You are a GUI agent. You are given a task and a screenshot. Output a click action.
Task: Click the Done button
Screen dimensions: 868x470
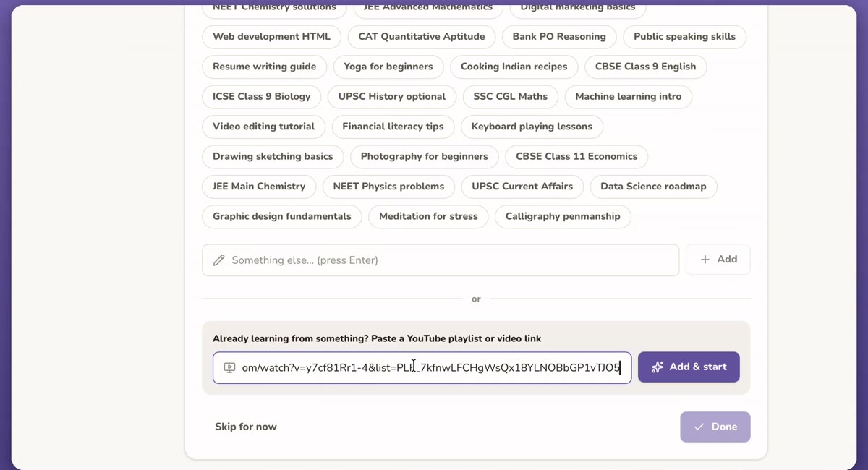click(715, 427)
